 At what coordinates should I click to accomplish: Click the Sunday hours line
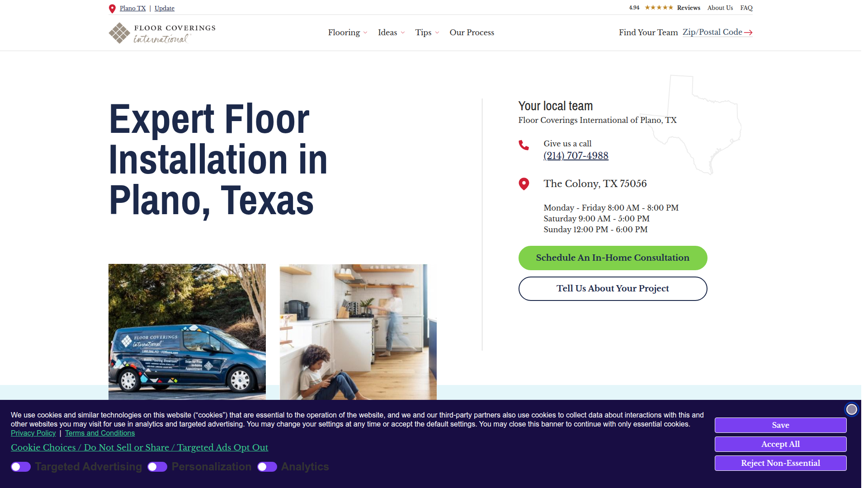(595, 230)
